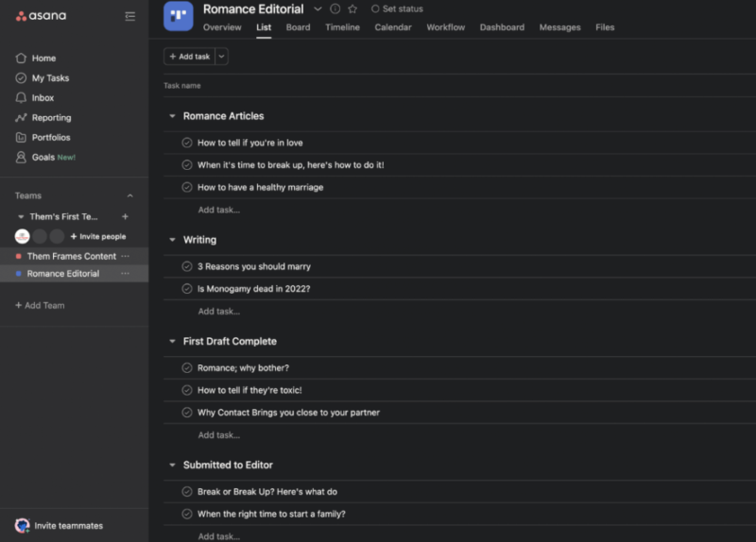
Task: Switch to the Board tab
Action: pyautogui.click(x=298, y=27)
